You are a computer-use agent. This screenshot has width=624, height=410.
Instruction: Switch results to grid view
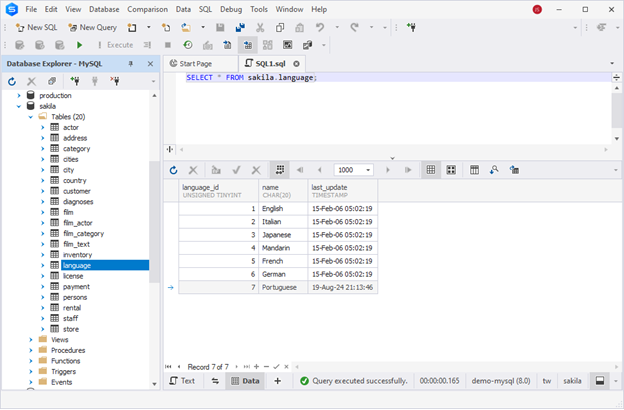point(431,170)
